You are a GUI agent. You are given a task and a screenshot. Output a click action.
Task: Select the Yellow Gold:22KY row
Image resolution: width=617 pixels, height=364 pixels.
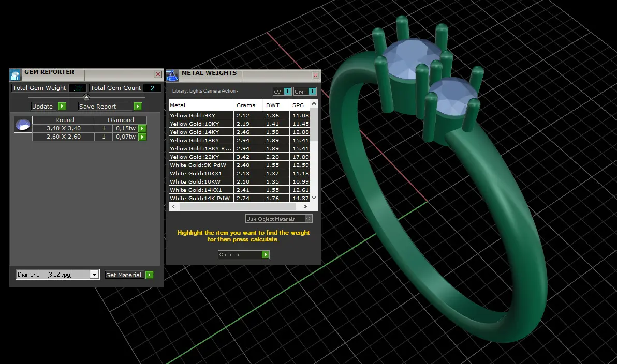239,157
